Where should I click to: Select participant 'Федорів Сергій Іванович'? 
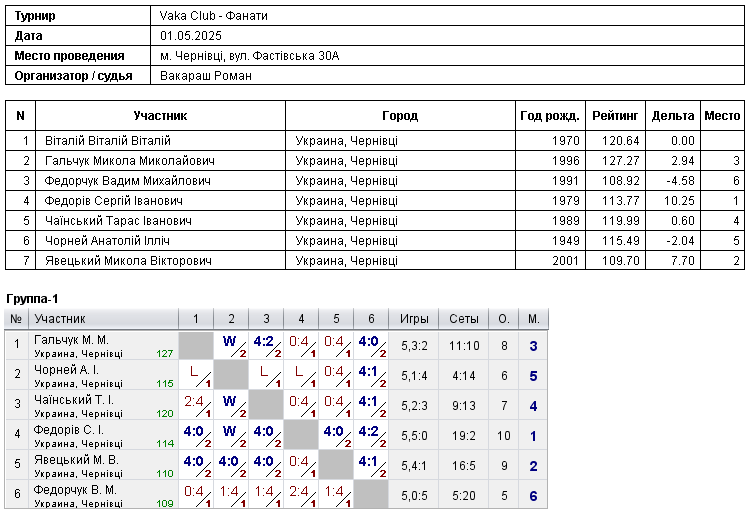114,201
